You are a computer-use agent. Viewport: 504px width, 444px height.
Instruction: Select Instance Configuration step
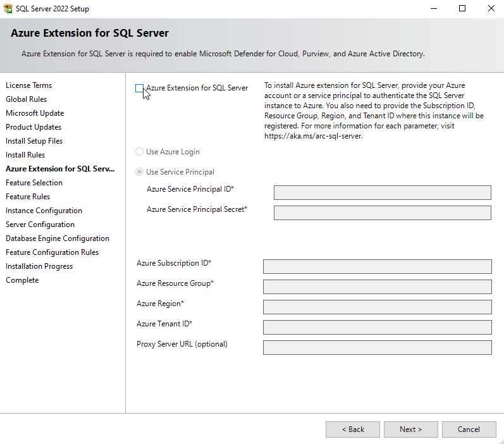coord(44,211)
